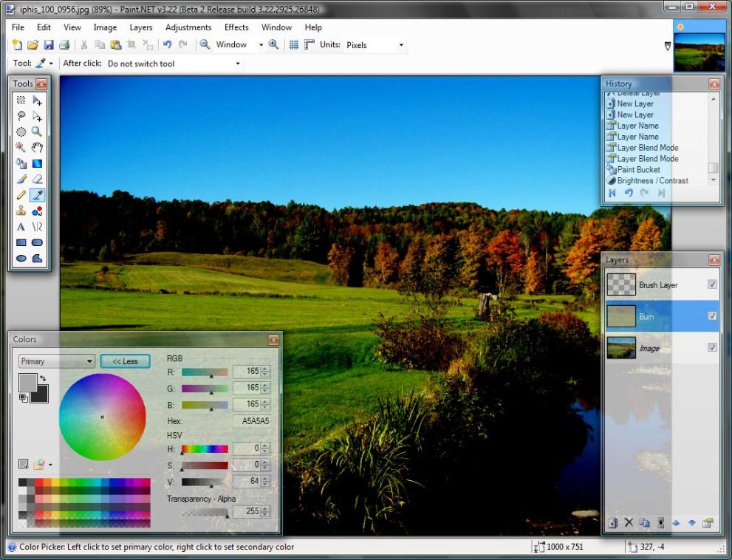Toggle visibility of Brush Layer
Image resolution: width=732 pixels, height=560 pixels.
click(x=712, y=284)
